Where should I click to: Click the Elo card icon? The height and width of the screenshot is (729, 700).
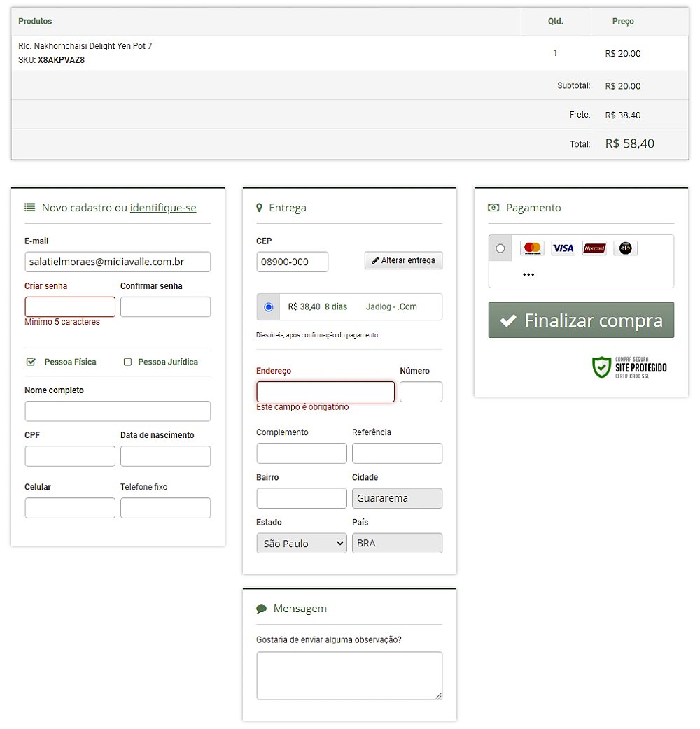point(625,248)
